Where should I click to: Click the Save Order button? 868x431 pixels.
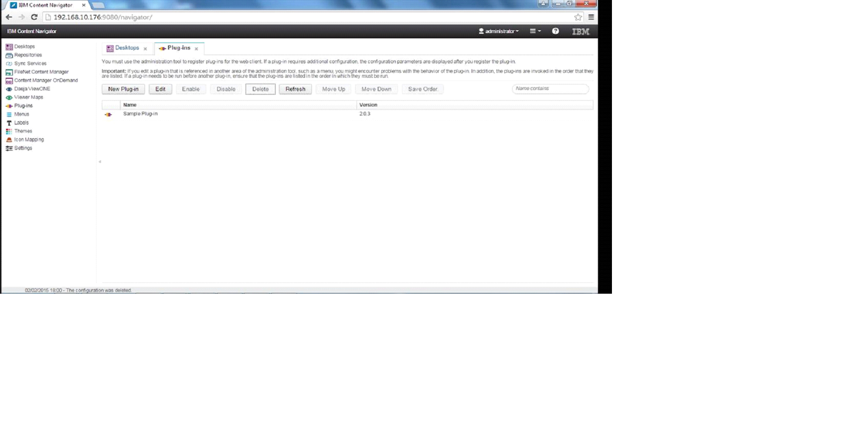click(423, 89)
